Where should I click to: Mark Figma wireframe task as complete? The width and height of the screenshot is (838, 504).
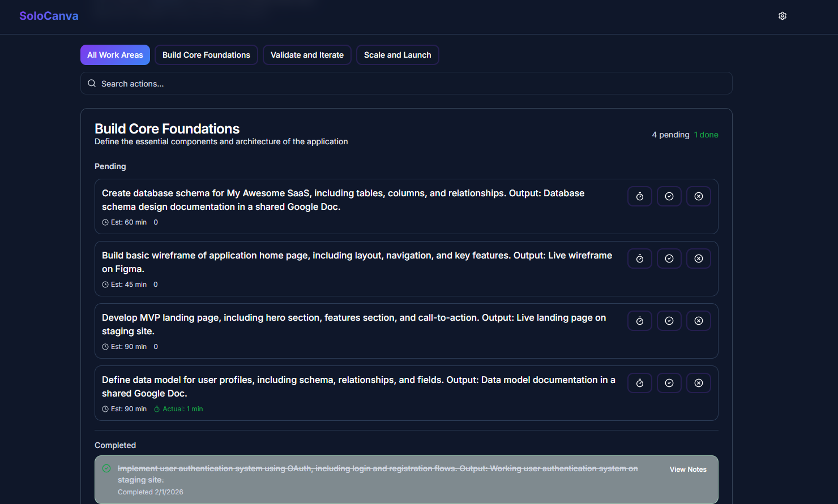[x=669, y=259]
